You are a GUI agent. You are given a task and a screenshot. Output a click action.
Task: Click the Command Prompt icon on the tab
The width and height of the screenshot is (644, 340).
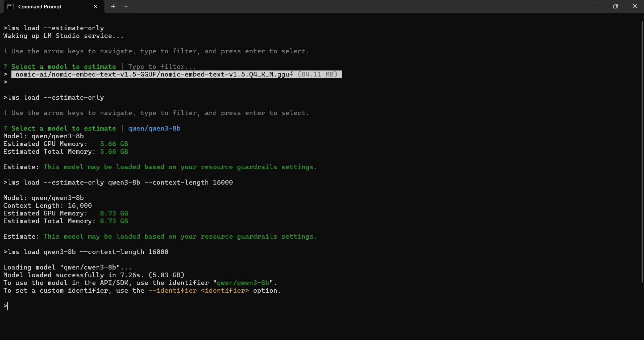10,6
